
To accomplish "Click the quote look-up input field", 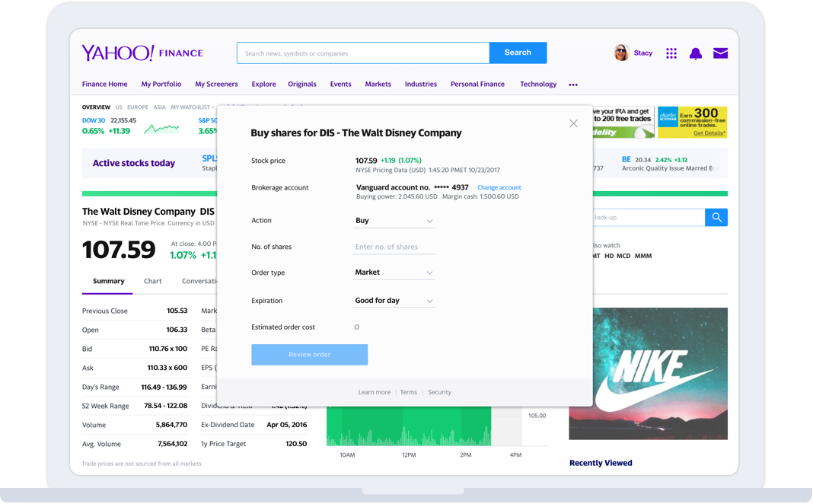I will coord(648,217).
